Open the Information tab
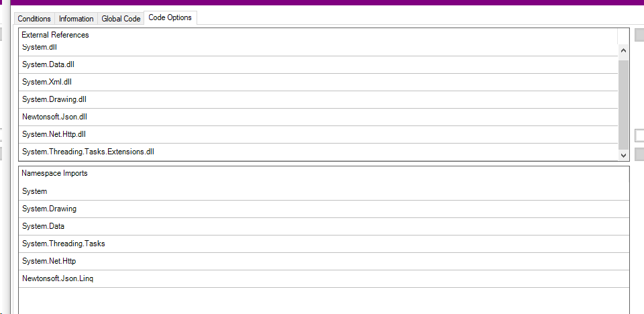This screenshot has height=314, width=644. pyautogui.click(x=76, y=19)
